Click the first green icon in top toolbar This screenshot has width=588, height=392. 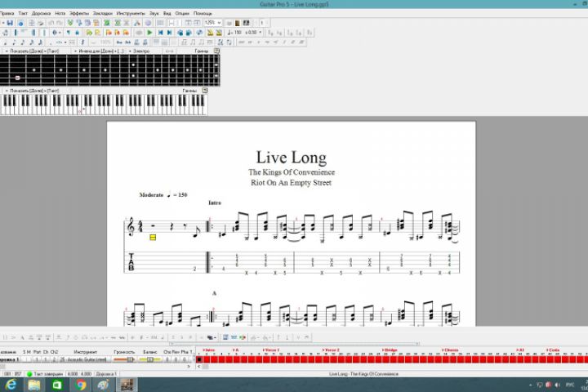(69, 23)
